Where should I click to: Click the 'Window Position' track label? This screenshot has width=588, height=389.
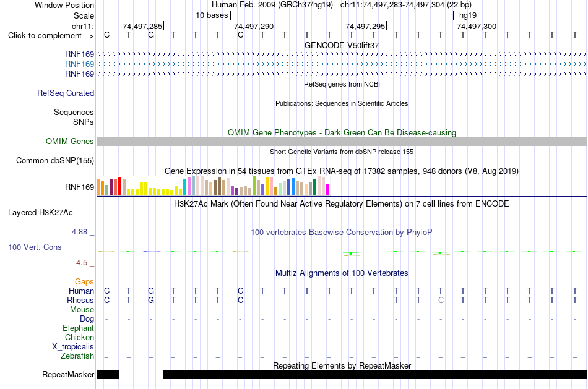coord(64,5)
